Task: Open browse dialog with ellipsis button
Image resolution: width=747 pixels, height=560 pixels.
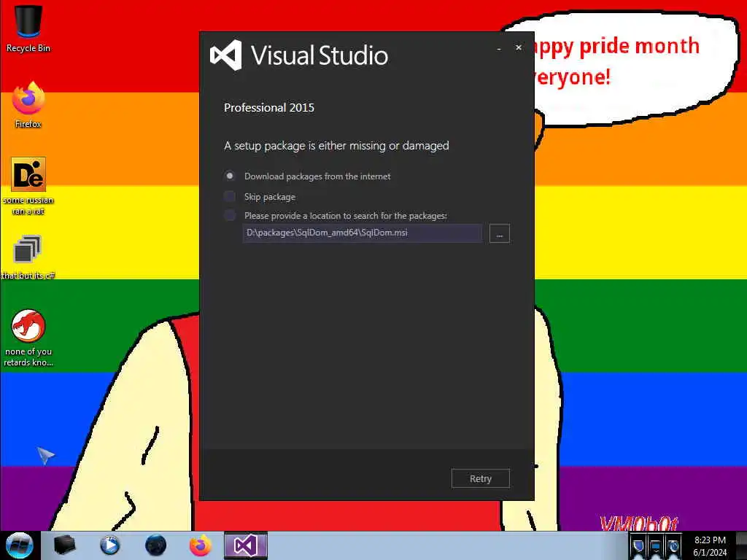Action: coord(499,233)
